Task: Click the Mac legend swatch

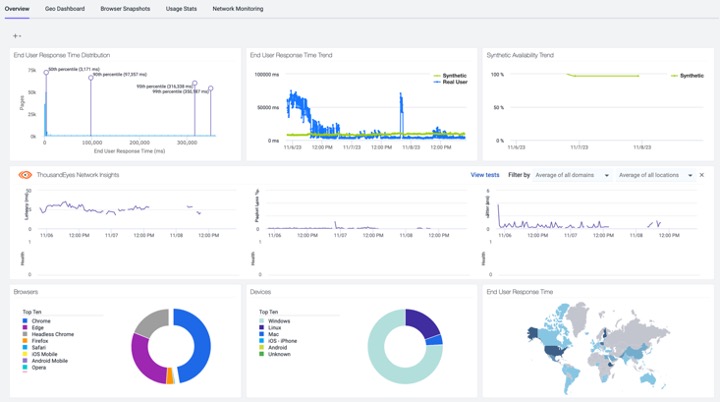Action: click(x=261, y=334)
